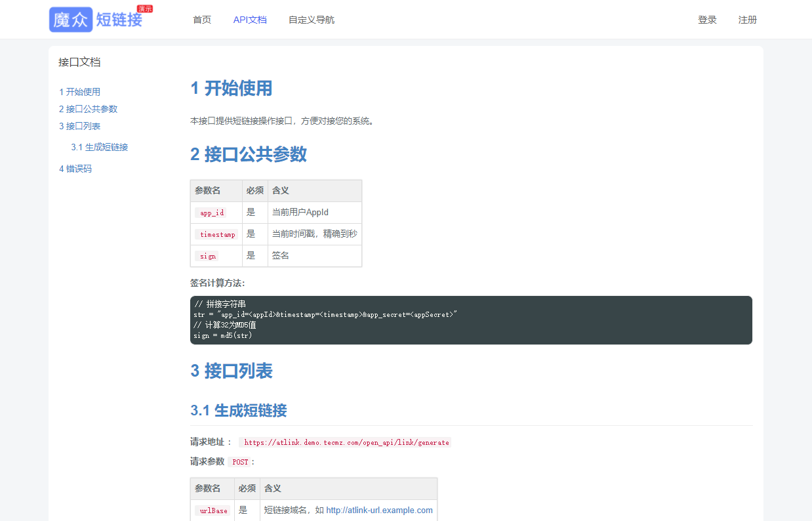Select the API generate URL code text

coord(346,443)
